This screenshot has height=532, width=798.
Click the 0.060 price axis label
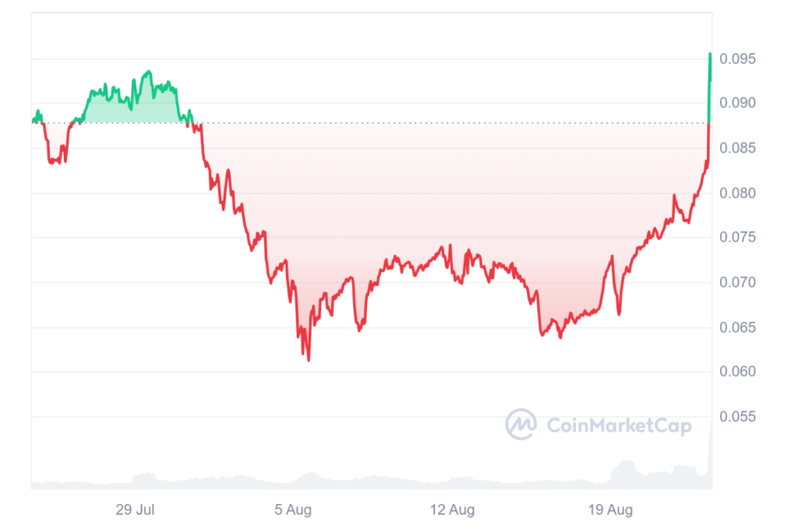(x=737, y=372)
